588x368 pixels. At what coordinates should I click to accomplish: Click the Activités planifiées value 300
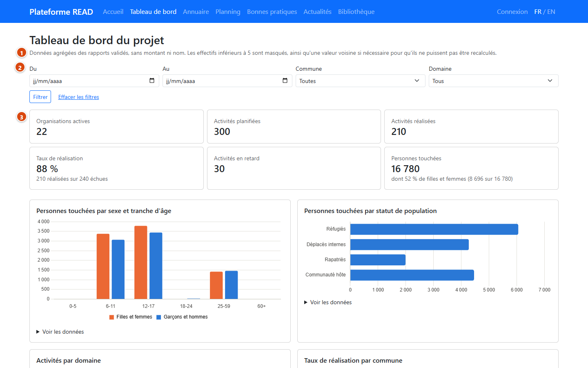click(222, 132)
